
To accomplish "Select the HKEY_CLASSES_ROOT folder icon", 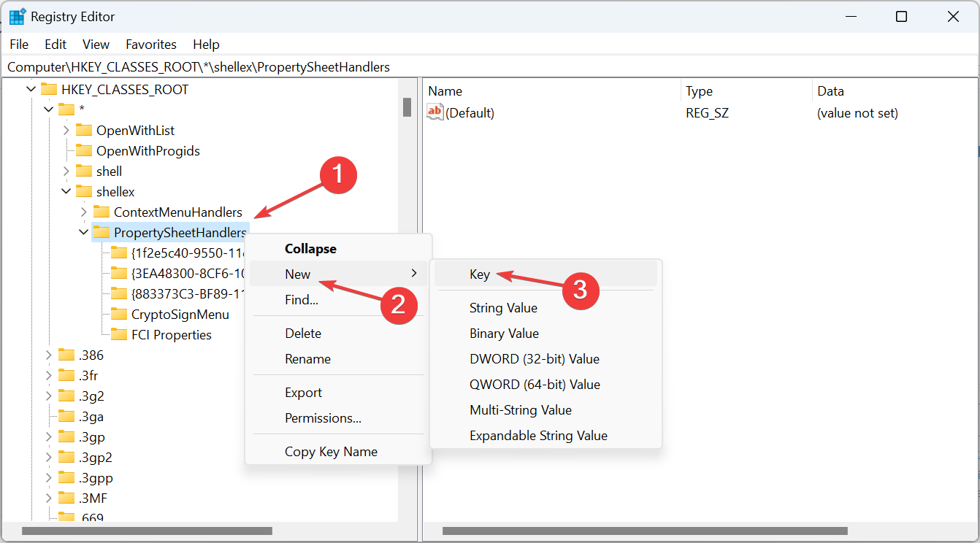I will pyautogui.click(x=49, y=89).
